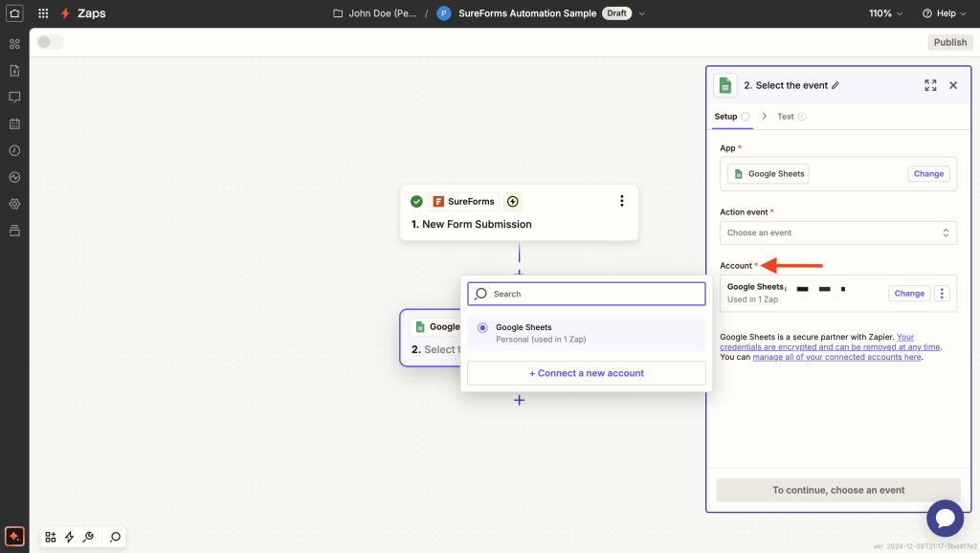The image size is (980, 553).
Task: Select the chat message icon in sidebar
Action: pos(14,97)
